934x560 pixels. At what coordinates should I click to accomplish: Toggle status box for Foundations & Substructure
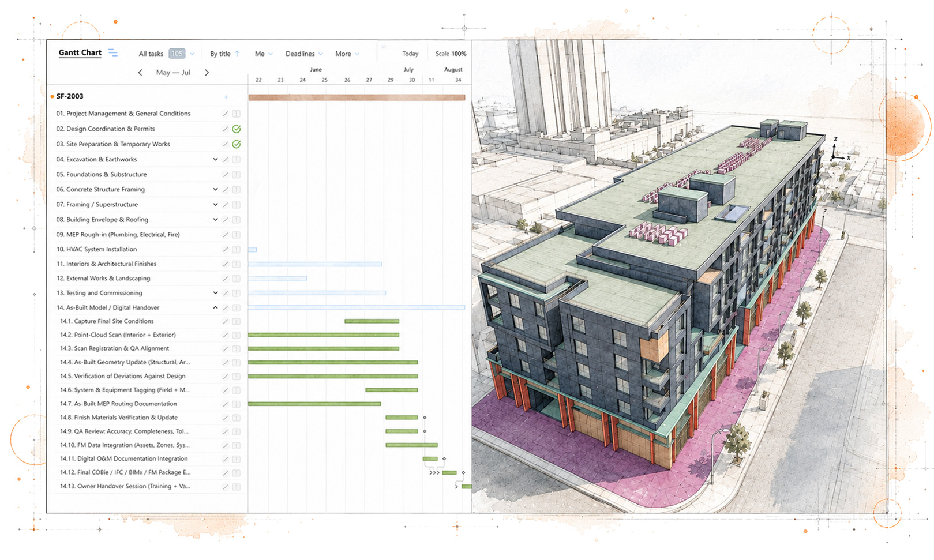coord(237,175)
